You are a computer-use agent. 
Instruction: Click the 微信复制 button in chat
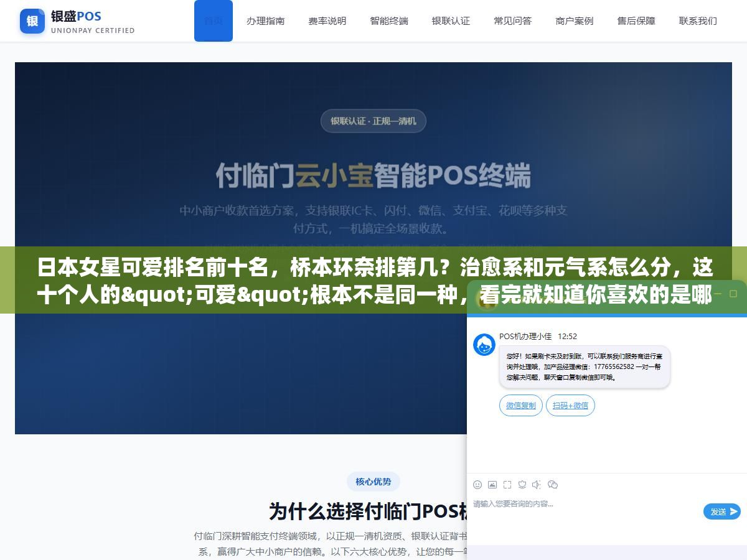click(521, 406)
